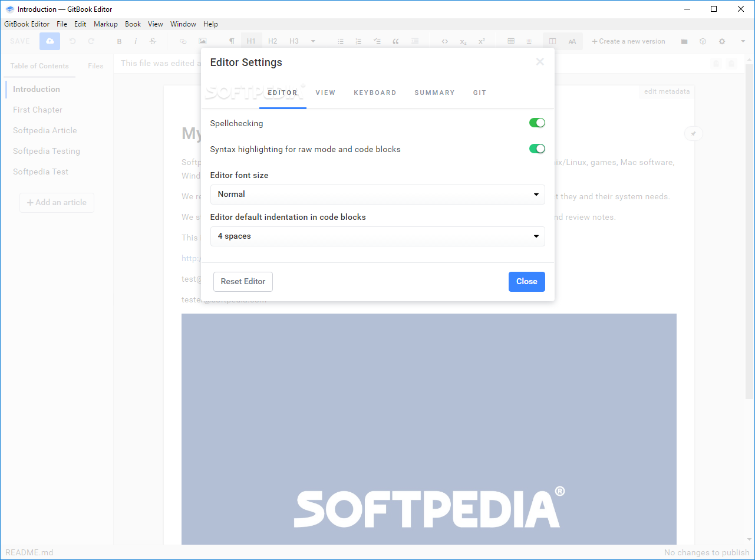Screen dimensions: 755x560
Task: Expand the toolbar overflow dropdown arrow
Action: [743, 41]
